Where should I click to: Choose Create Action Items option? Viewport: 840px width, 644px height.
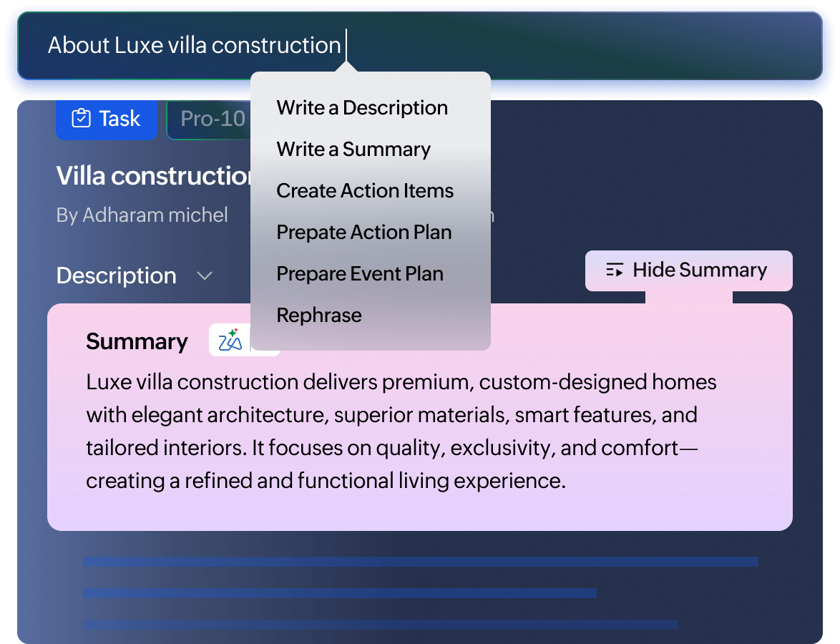(x=364, y=190)
